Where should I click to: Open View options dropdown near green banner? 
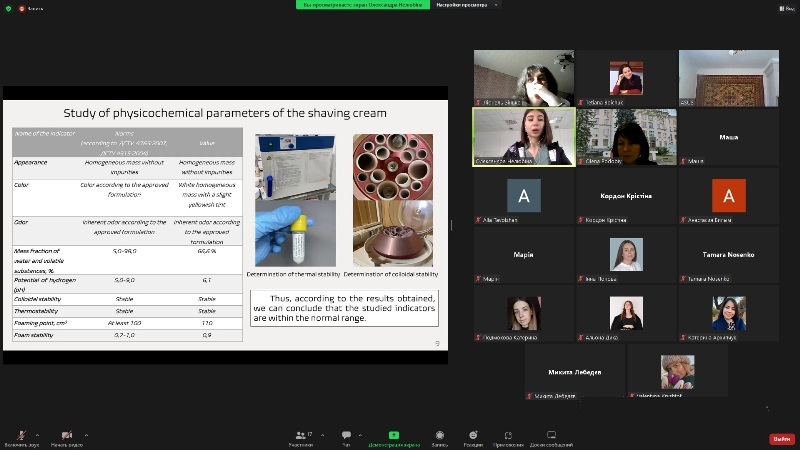(466, 5)
